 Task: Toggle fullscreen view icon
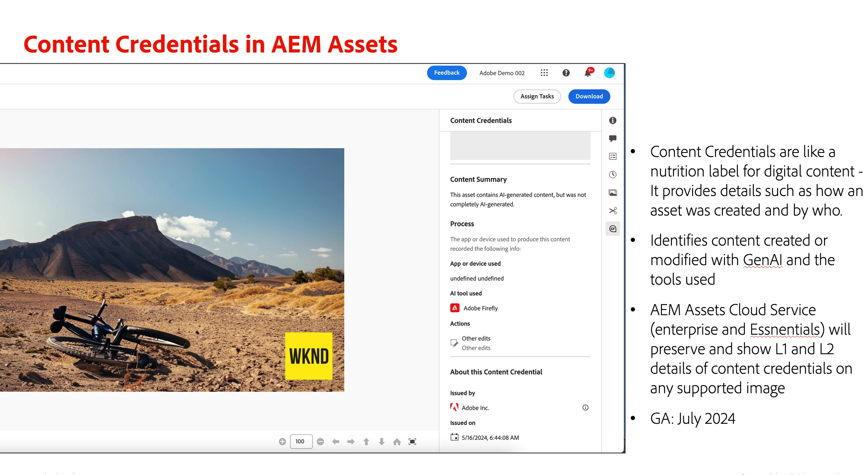pos(412,442)
